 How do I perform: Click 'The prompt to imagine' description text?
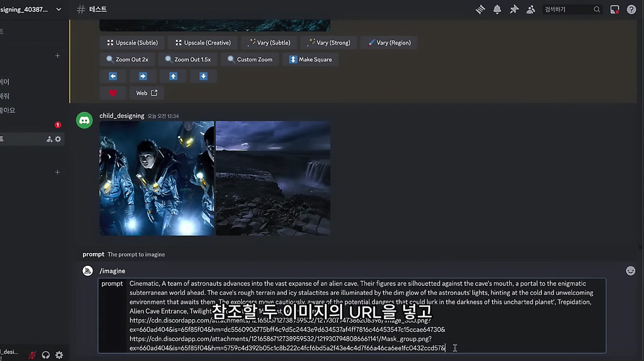(x=136, y=255)
